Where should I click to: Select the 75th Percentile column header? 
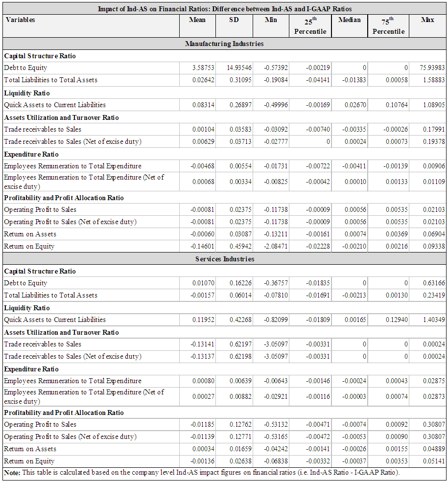tap(388, 25)
